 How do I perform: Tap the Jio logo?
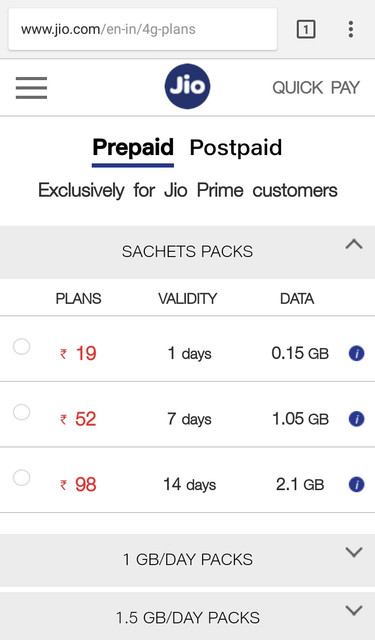(x=187, y=87)
